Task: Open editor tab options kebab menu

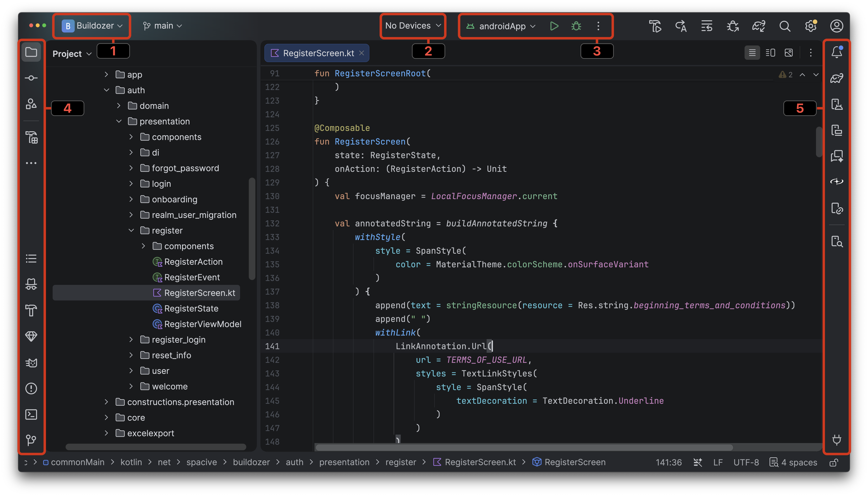Action: pos(811,53)
